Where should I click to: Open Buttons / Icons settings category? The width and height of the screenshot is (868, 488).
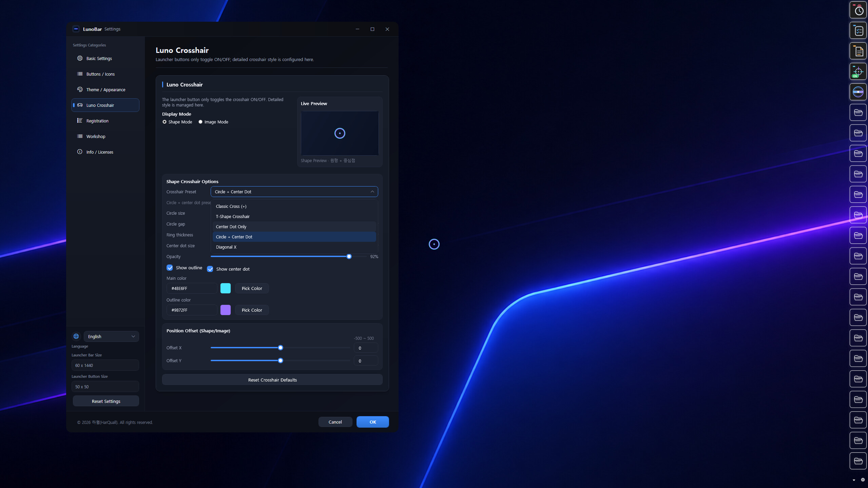[105, 74]
